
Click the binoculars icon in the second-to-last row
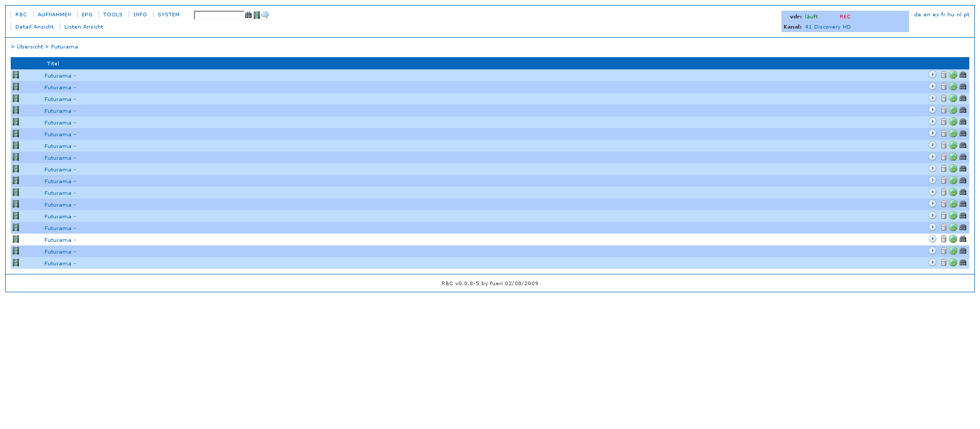tap(963, 250)
